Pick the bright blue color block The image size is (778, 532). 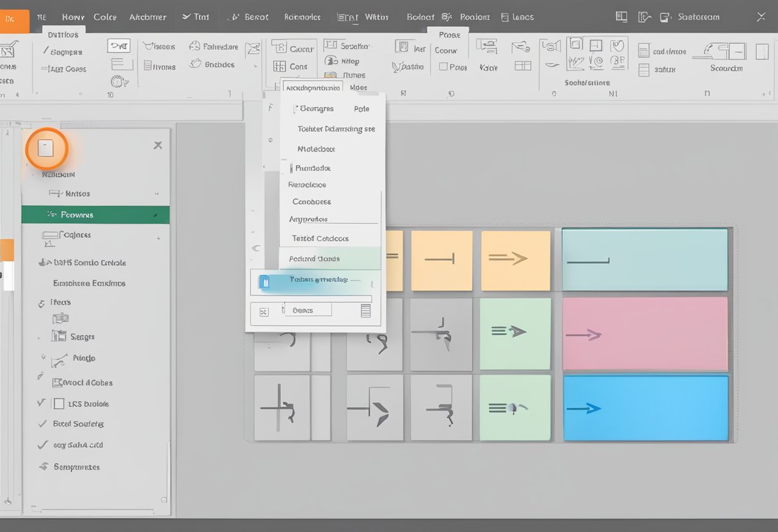pyautogui.click(x=645, y=408)
